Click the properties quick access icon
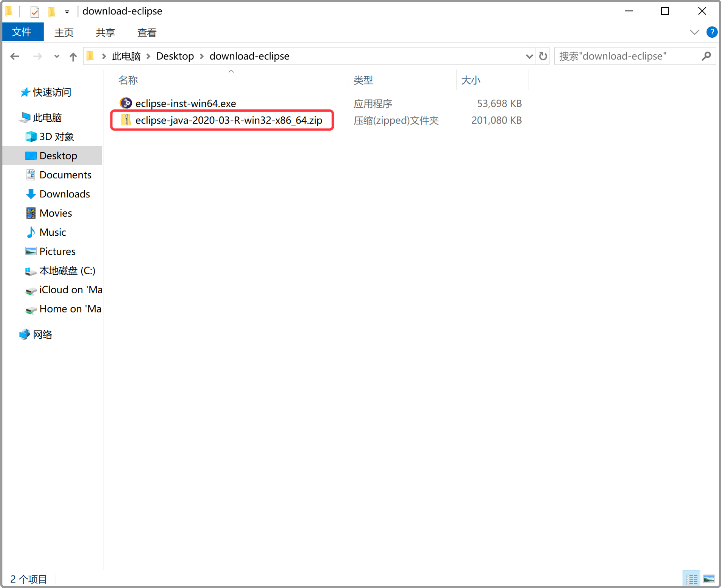The height and width of the screenshot is (588, 721). [35, 12]
